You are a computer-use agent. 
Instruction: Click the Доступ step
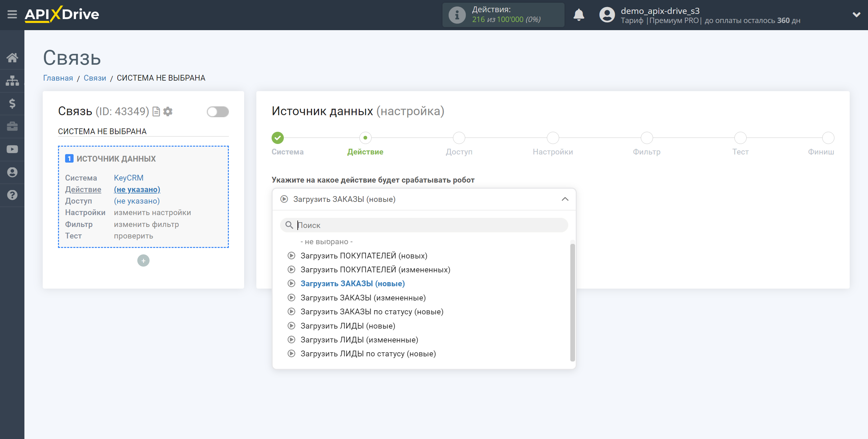459,138
